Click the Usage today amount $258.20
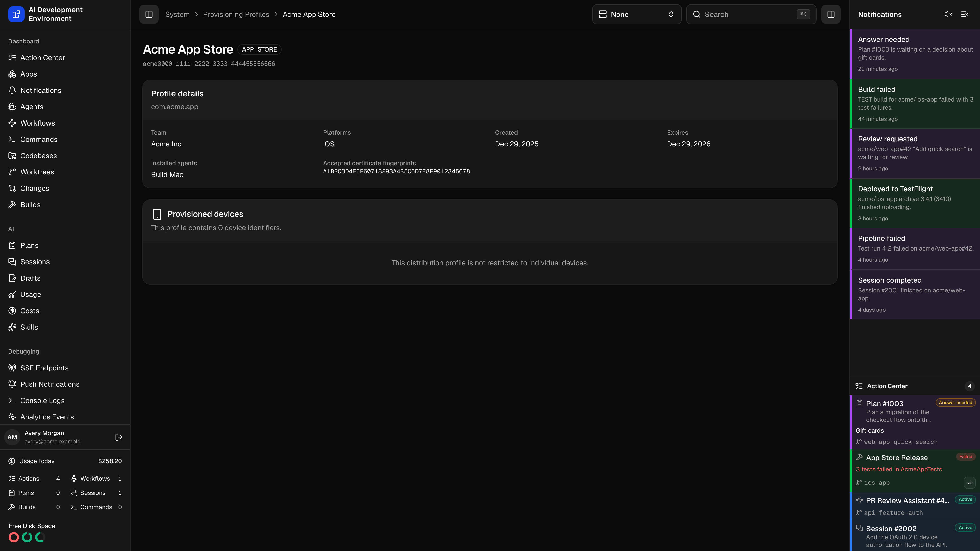Screen dimensions: 980x551 110,461
